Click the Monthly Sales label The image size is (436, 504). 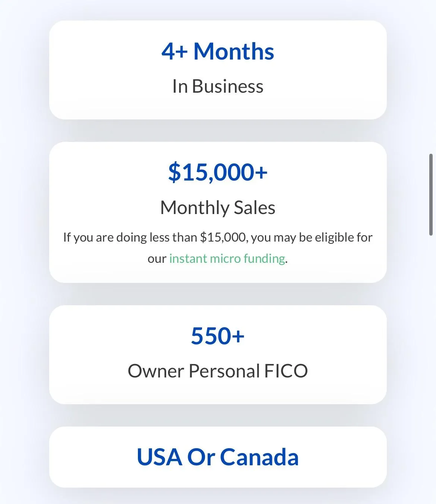point(218,208)
